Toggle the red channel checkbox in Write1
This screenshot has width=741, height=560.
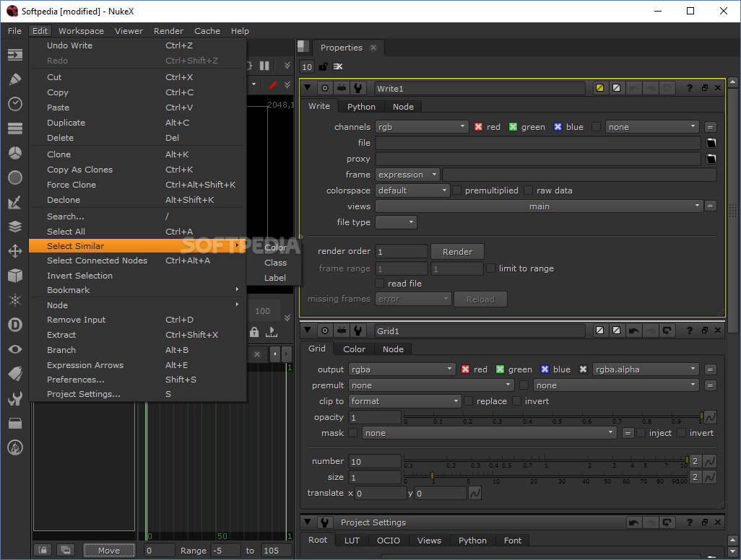click(479, 127)
